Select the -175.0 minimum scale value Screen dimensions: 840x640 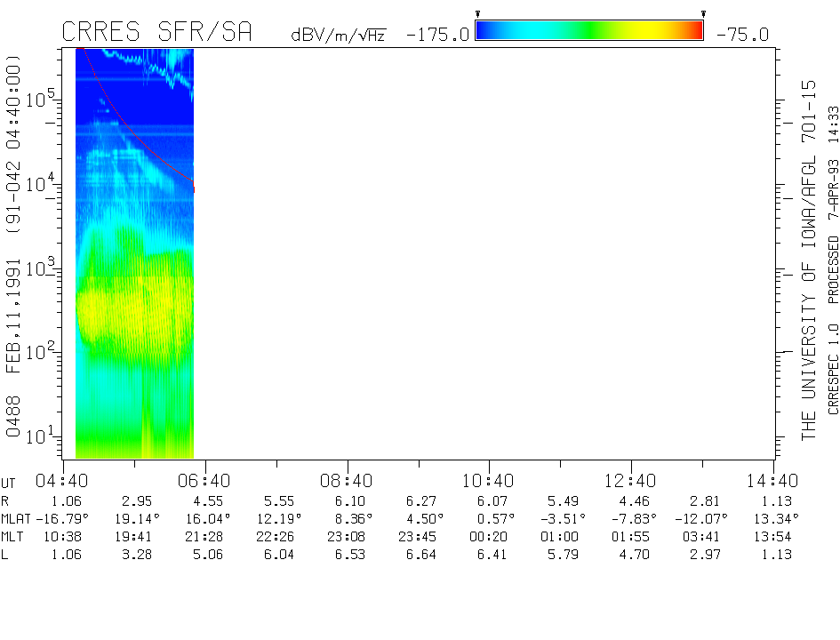coord(437,35)
